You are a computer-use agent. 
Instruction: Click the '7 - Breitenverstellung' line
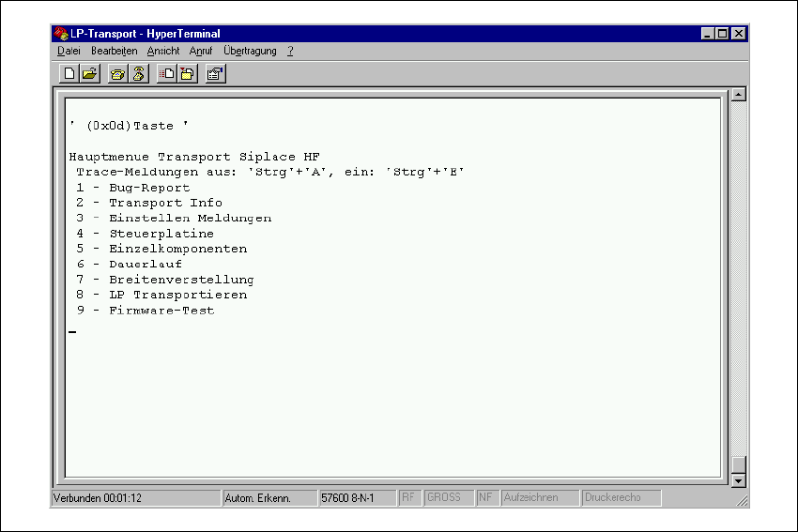[165, 280]
